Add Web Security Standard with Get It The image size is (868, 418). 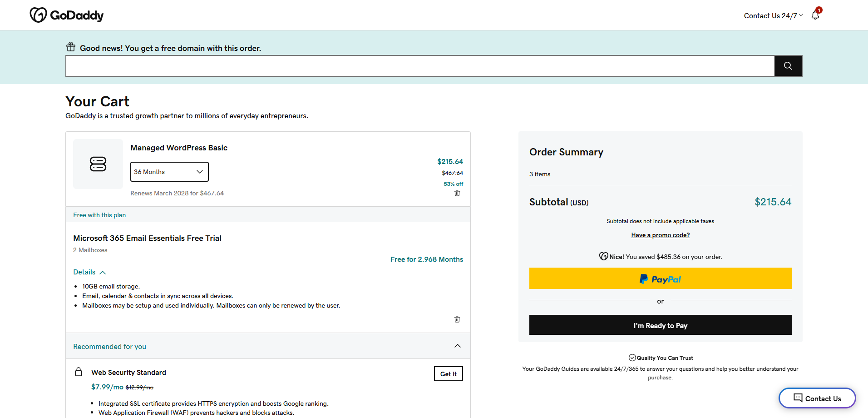449,374
